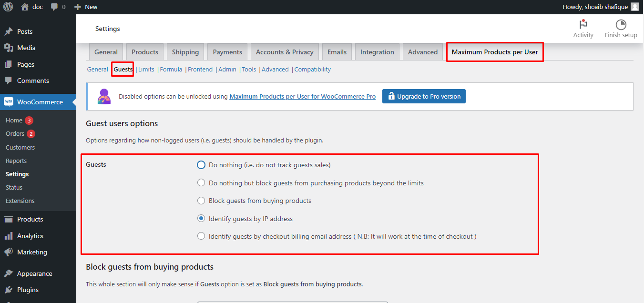
Task: Open the Products settings tab
Action: coord(145,52)
